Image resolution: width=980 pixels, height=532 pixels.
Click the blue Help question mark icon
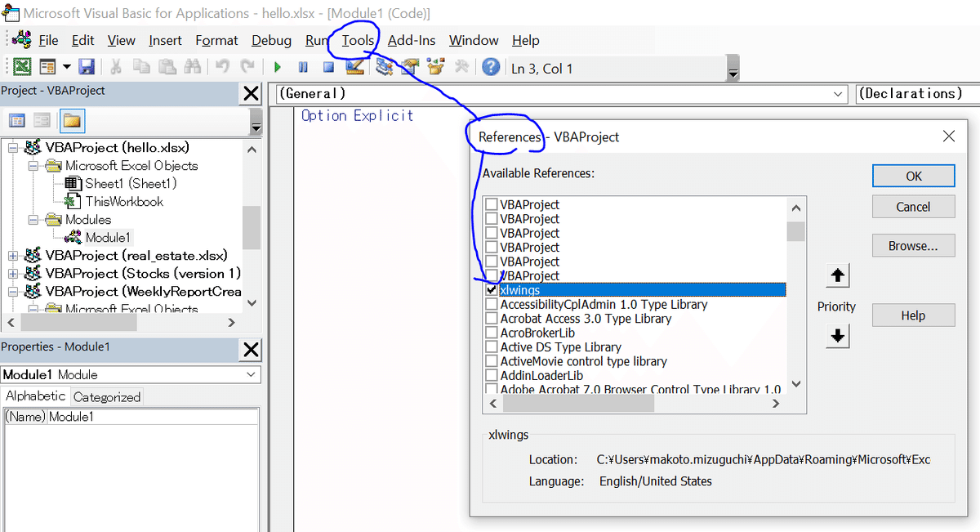[x=491, y=67]
